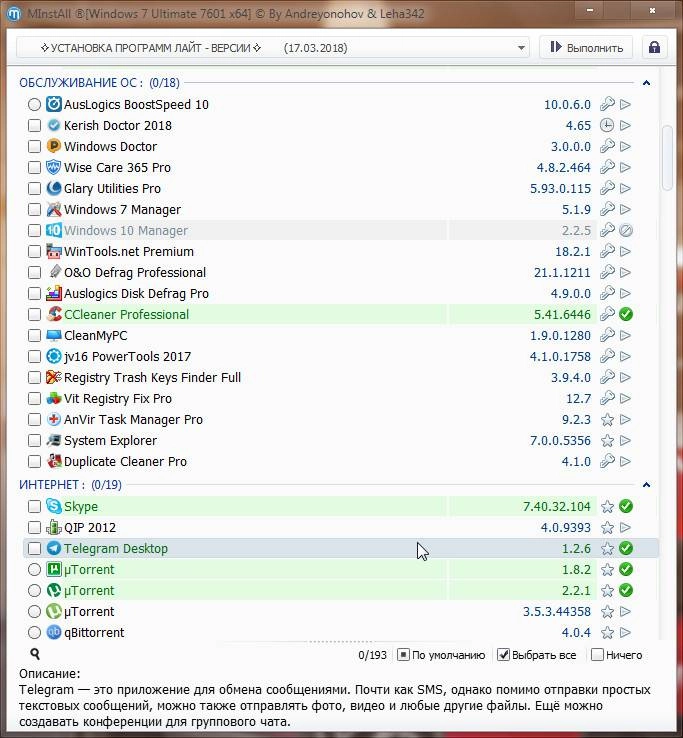This screenshot has height=738, width=683.
Task: Check the Telegram Desktop checkbox
Action: 34,548
